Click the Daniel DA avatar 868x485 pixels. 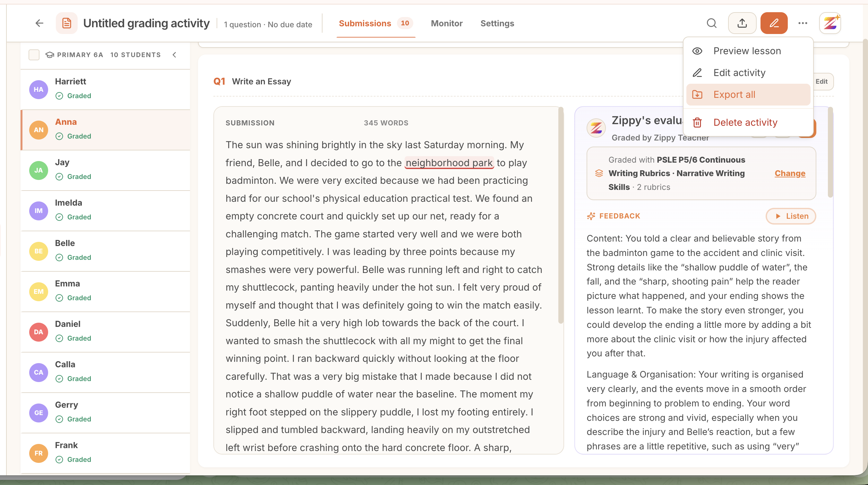pos(39,332)
